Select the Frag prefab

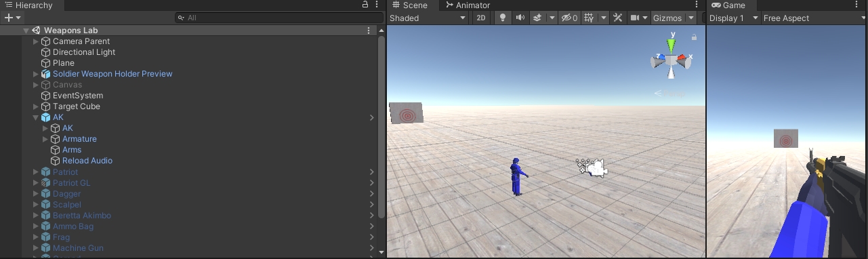coord(61,237)
